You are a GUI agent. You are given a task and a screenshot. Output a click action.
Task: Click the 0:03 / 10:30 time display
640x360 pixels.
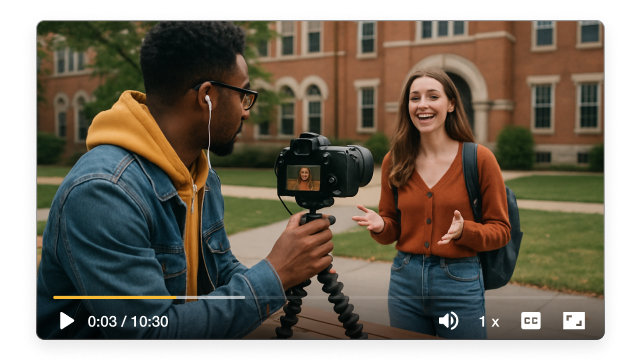128,322
